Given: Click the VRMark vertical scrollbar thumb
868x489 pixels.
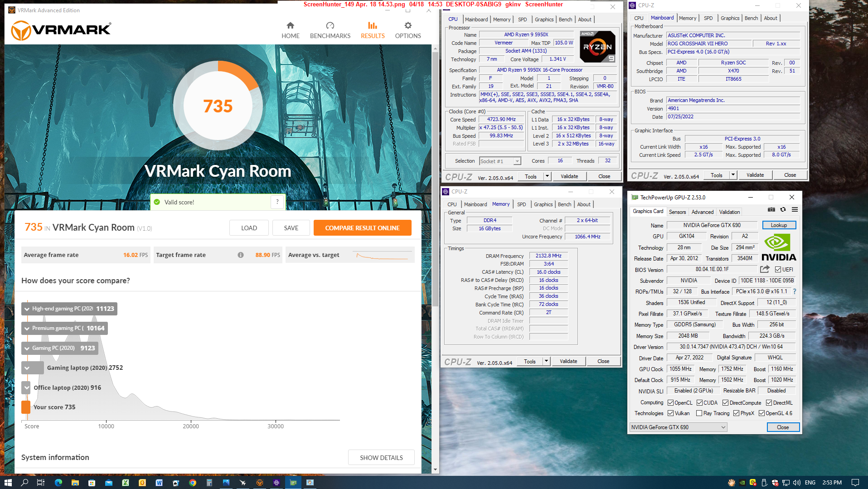Looking at the screenshot, I should [435, 179].
